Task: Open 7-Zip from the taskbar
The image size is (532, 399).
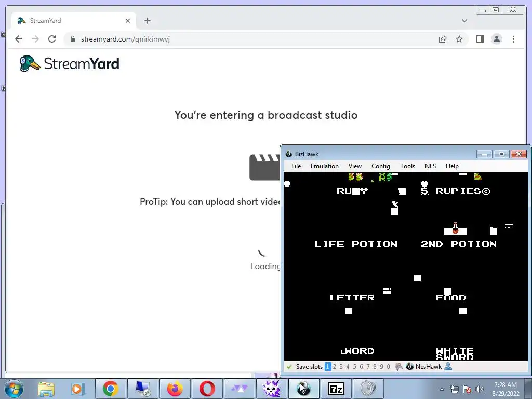Action: (336, 389)
